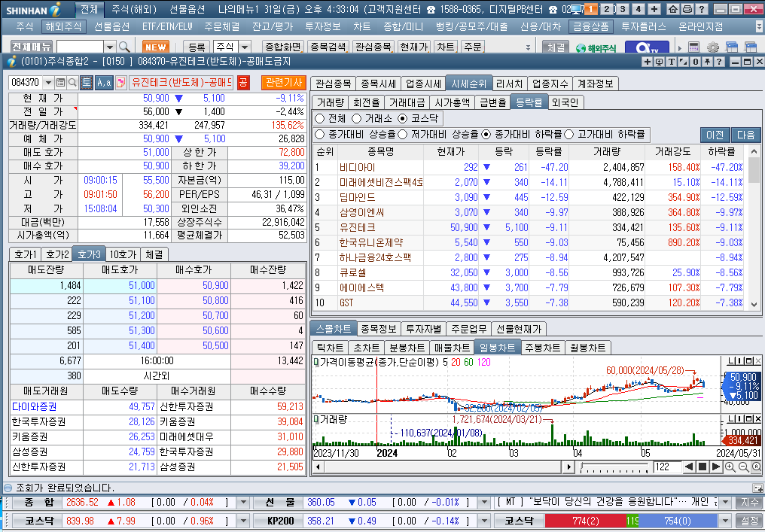Open the 투자정보 menu
The height and width of the screenshot is (532, 765).
pos(322,26)
